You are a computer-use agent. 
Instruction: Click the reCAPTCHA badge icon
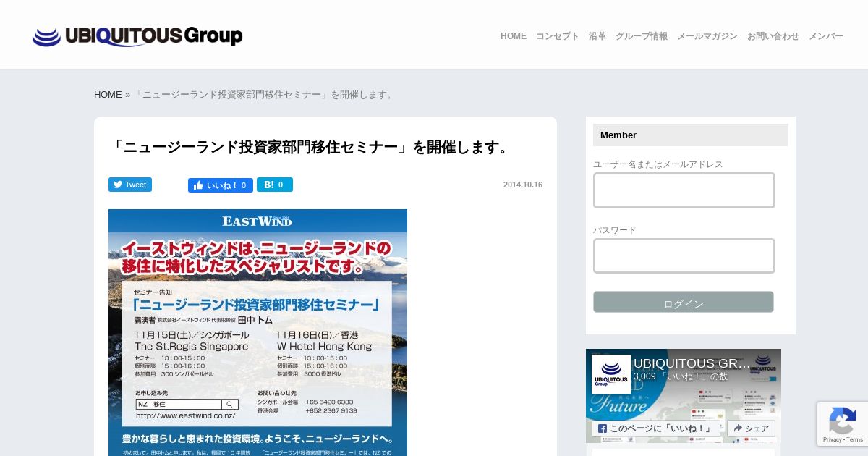(843, 421)
